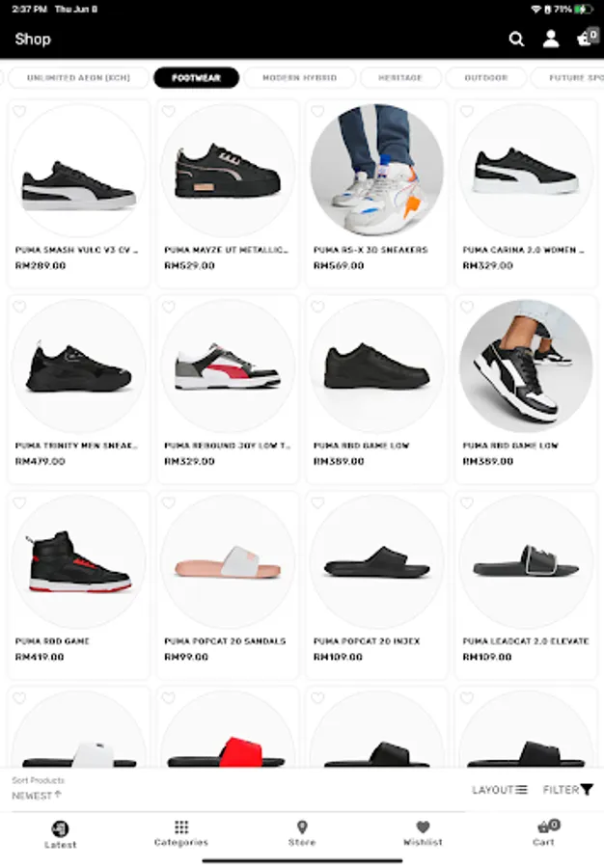Screen dimensions: 604x868
Task: Select the Heritage category tab
Action: pos(400,77)
